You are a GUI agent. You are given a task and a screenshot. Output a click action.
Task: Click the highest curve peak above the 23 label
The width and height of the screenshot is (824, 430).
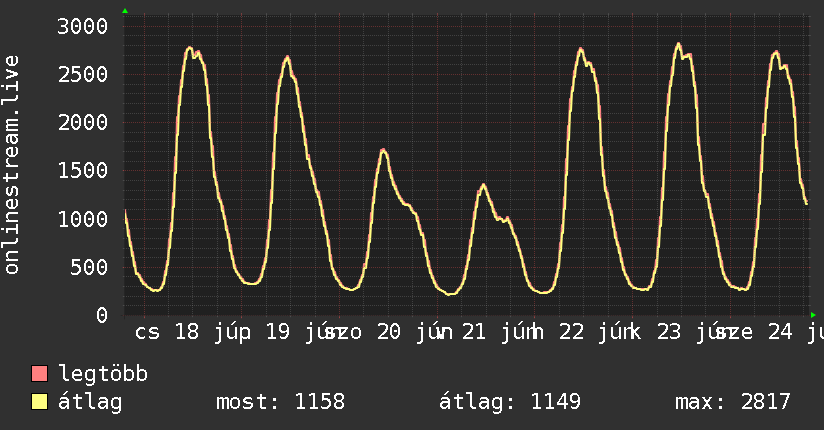[x=678, y=45]
